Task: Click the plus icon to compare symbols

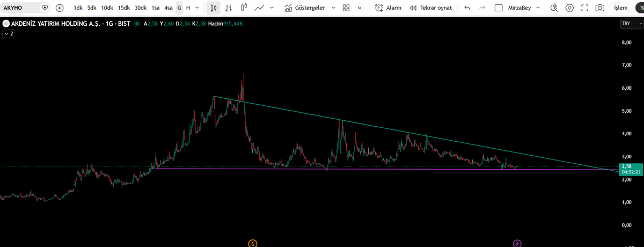Action: [60, 8]
